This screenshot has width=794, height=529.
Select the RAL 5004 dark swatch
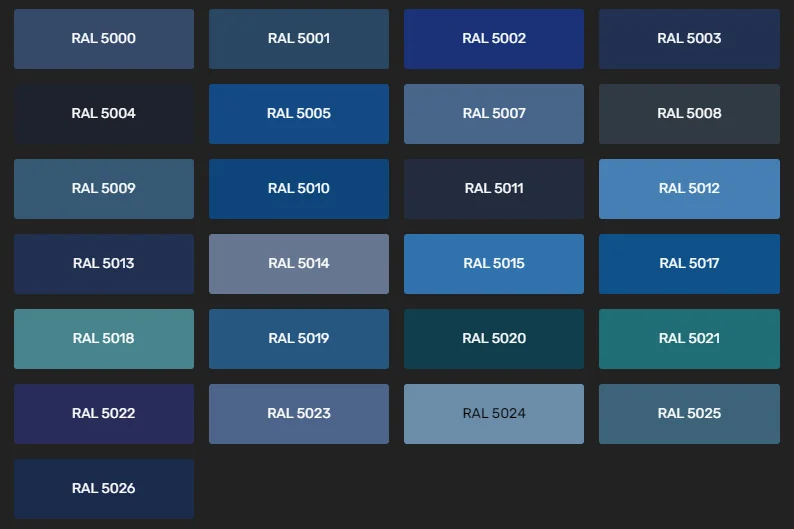104,114
